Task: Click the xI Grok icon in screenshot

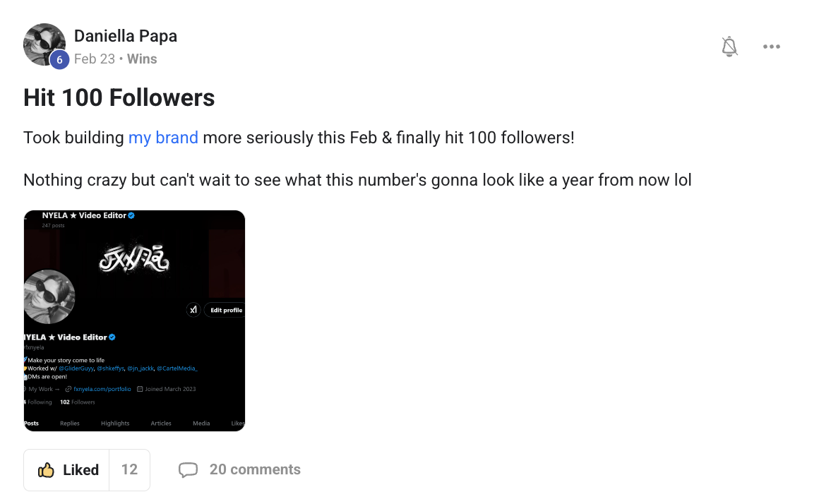Action: pos(193,310)
